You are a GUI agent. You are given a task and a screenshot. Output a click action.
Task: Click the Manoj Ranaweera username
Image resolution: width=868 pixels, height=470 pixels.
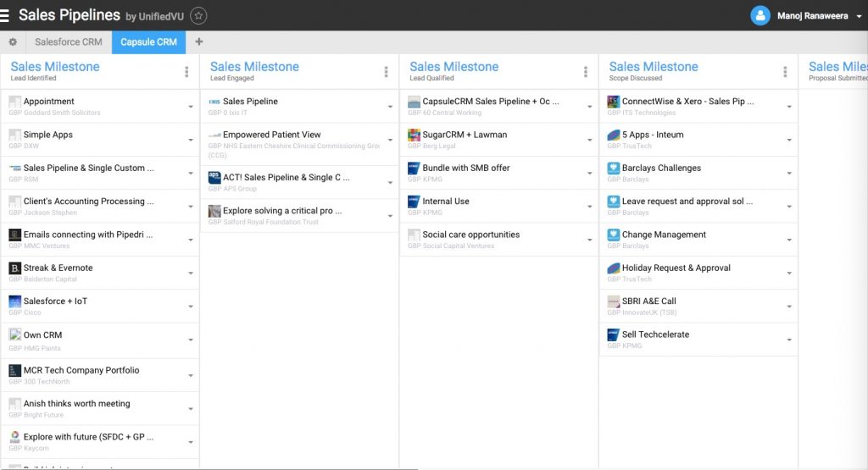click(812, 16)
